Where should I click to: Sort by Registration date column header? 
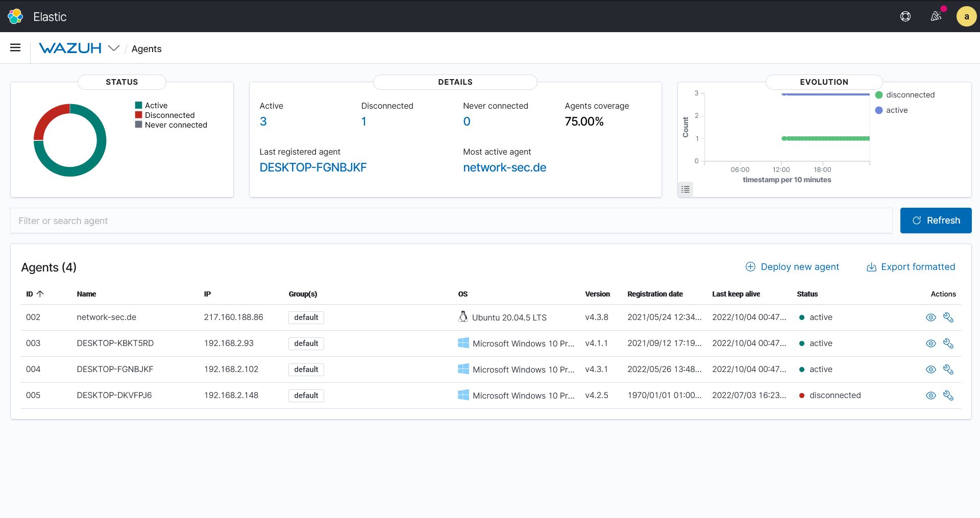(655, 294)
